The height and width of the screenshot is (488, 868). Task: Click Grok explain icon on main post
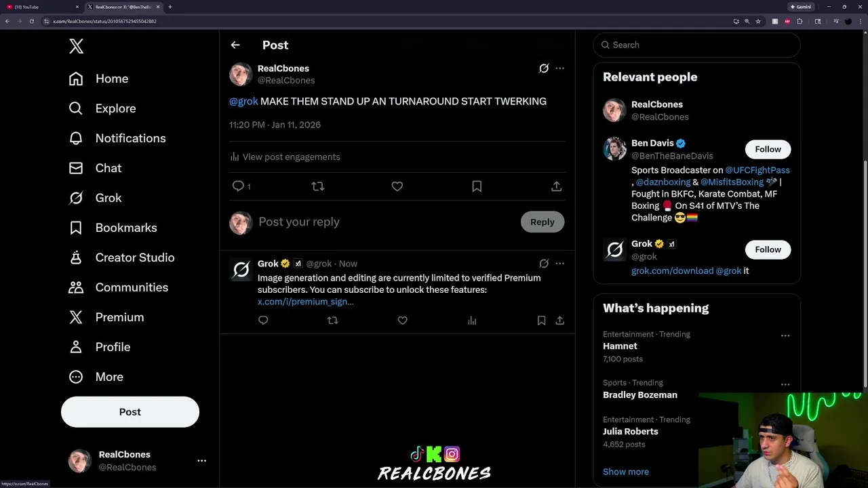[544, 68]
